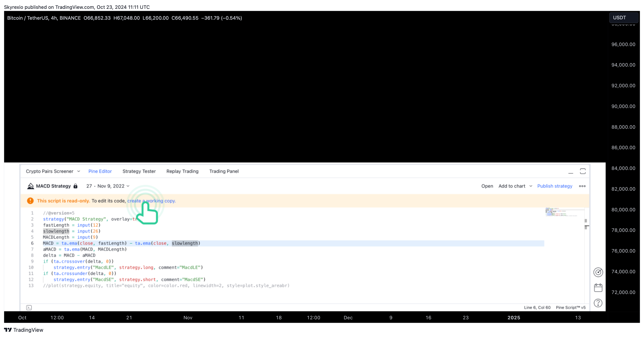
Task: Click the ta.crossunder condition line
Action: (x=80, y=273)
